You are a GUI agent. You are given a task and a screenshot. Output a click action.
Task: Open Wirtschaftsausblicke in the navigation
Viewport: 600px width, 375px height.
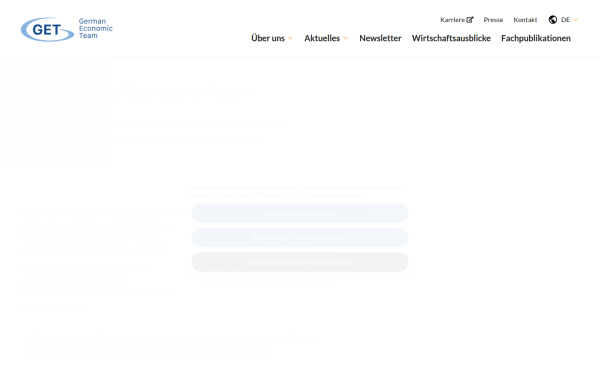coord(451,38)
